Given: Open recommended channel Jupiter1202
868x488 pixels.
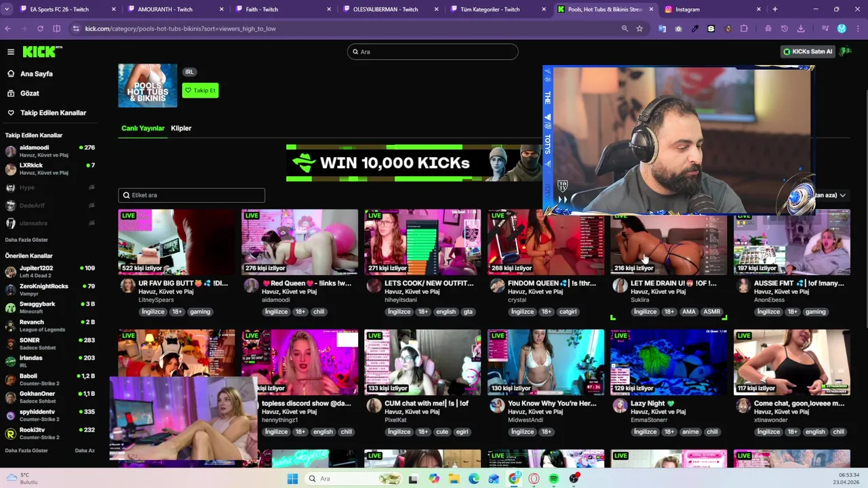Looking at the screenshot, I should [49, 271].
